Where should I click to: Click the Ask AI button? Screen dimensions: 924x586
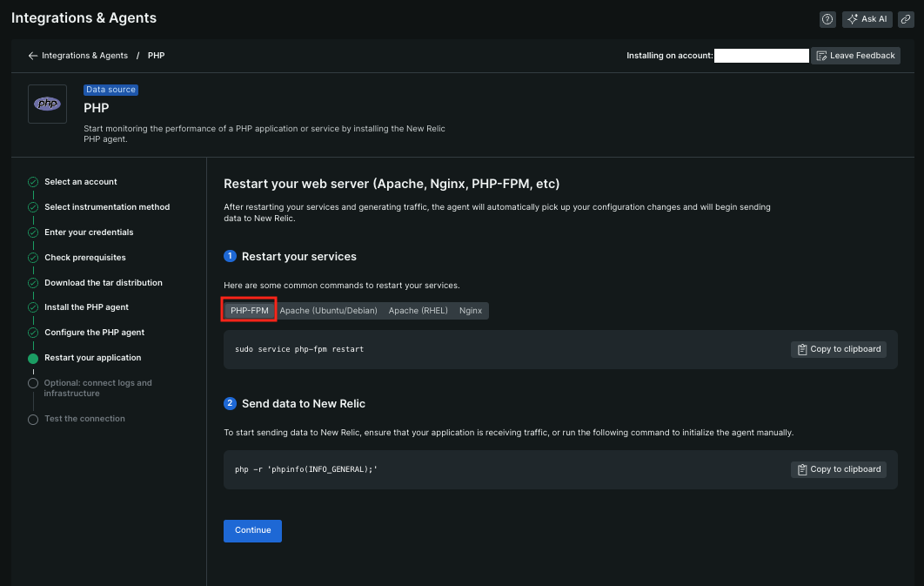click(867, 19)
